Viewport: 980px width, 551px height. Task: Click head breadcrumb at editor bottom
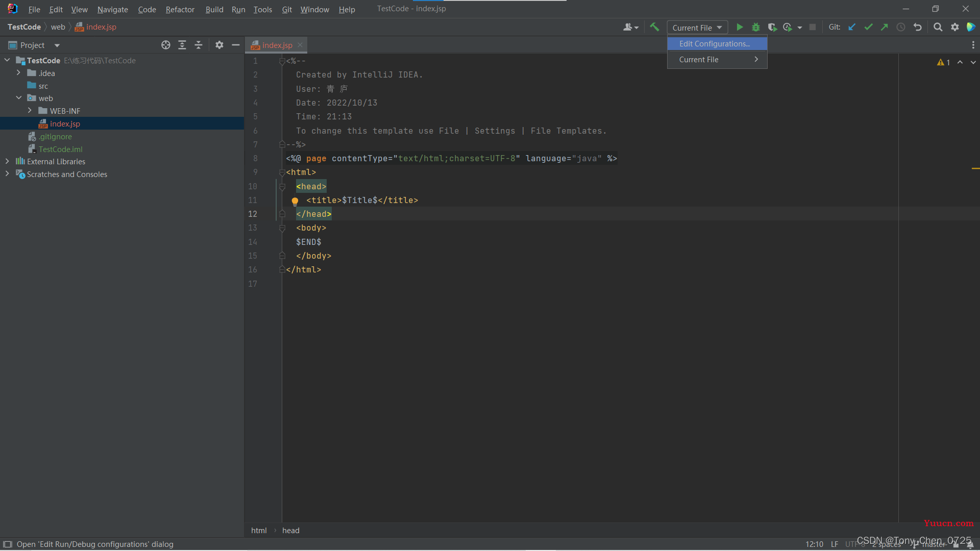point(291,530)
